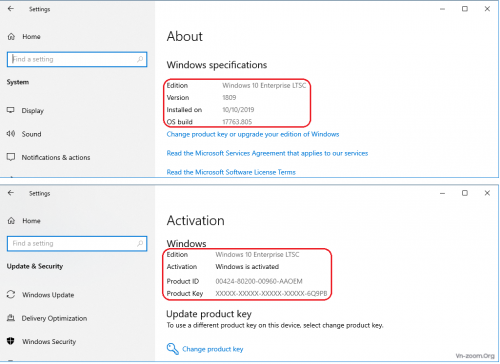Click the About page title
500x364 pixels.
coord(185,36)
